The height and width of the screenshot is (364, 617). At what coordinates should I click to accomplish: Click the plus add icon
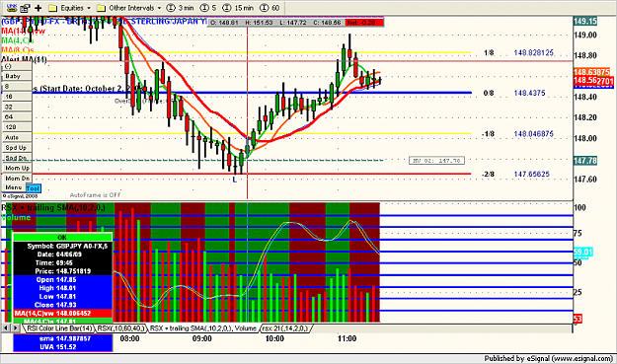pos(39,8)
